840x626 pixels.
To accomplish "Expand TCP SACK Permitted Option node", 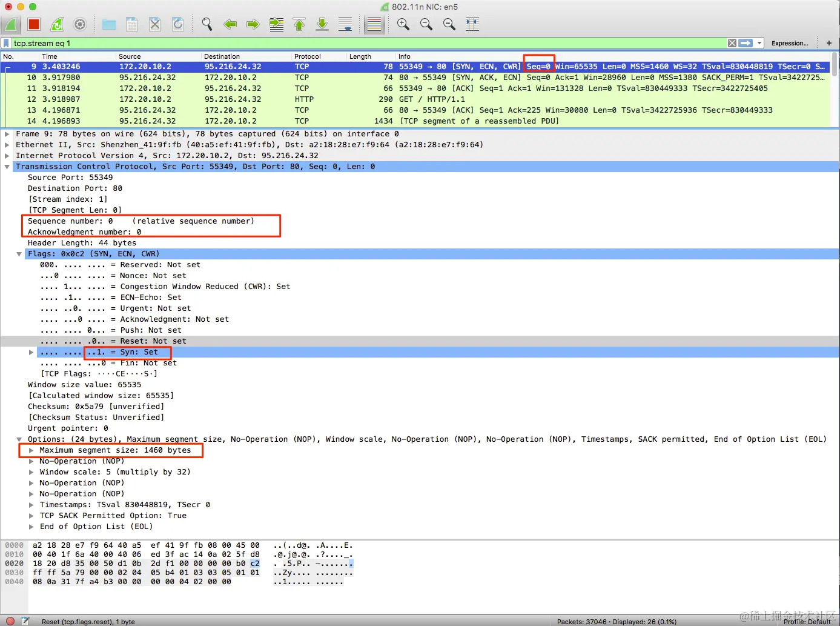I will coord(31,516).
